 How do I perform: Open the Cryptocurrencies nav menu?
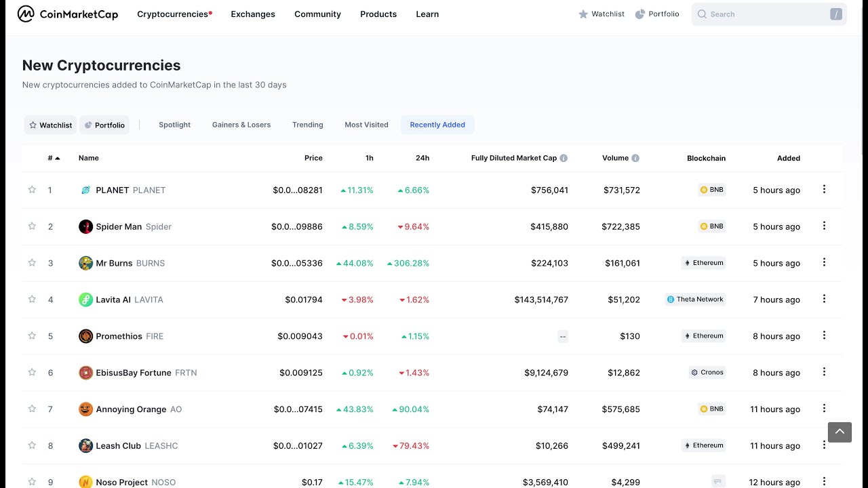[174, 14]
